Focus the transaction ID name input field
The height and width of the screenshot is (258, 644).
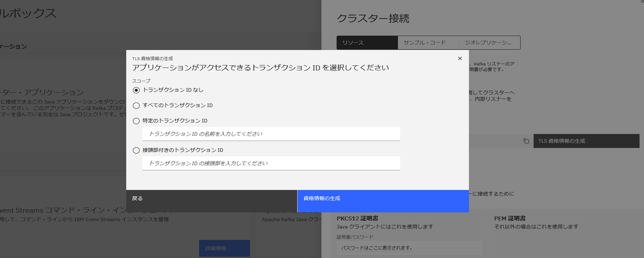271,134
